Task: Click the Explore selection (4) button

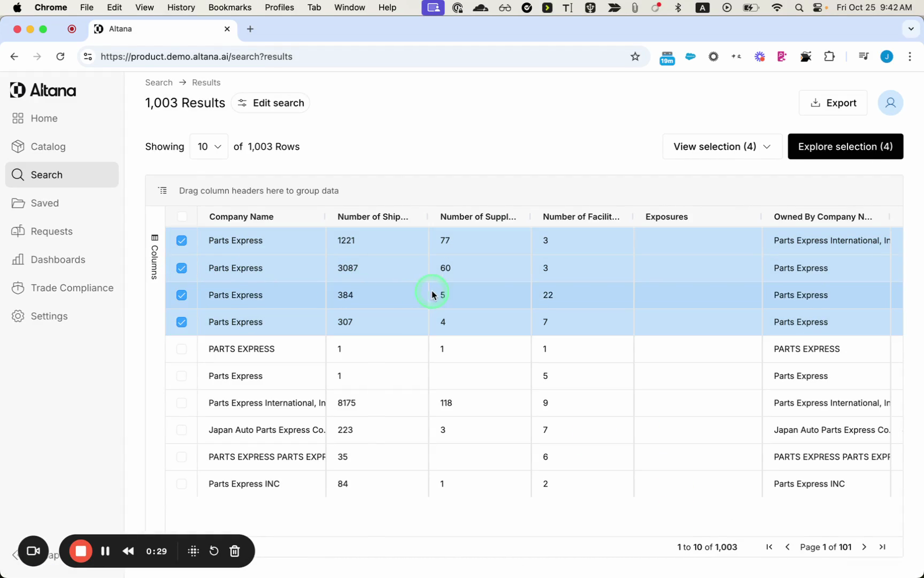Action: [845, 147]
